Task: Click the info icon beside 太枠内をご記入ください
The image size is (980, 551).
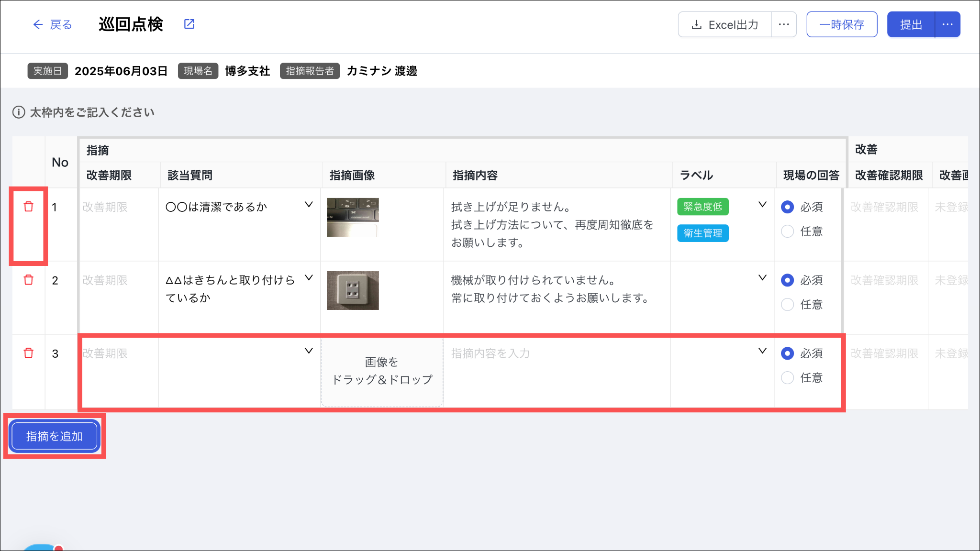Action: 19,112
